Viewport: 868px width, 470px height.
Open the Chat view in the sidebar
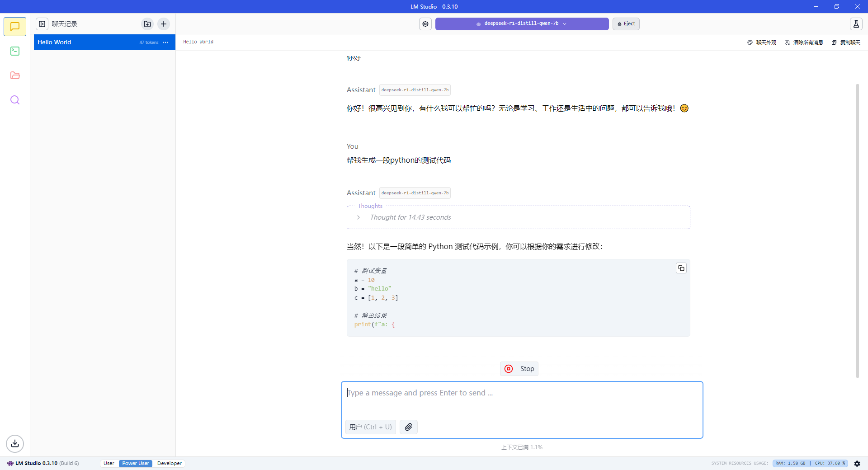pos(15,27)
